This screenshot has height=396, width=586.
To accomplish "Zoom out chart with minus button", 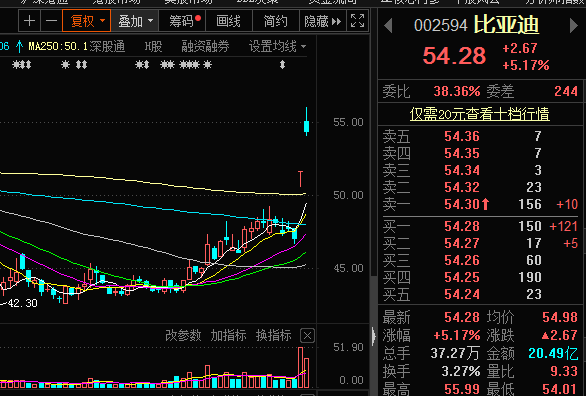I will click(51, 21).
